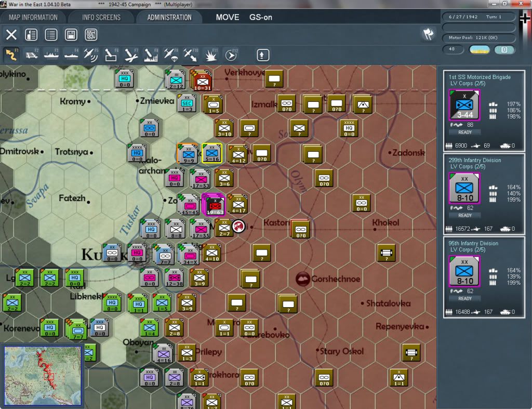
Task: Click the Motor Pool 121K field
Action: tap(478, 37)
